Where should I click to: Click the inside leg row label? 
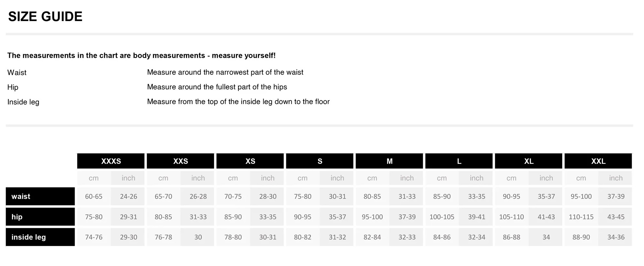tap(40, 237)
